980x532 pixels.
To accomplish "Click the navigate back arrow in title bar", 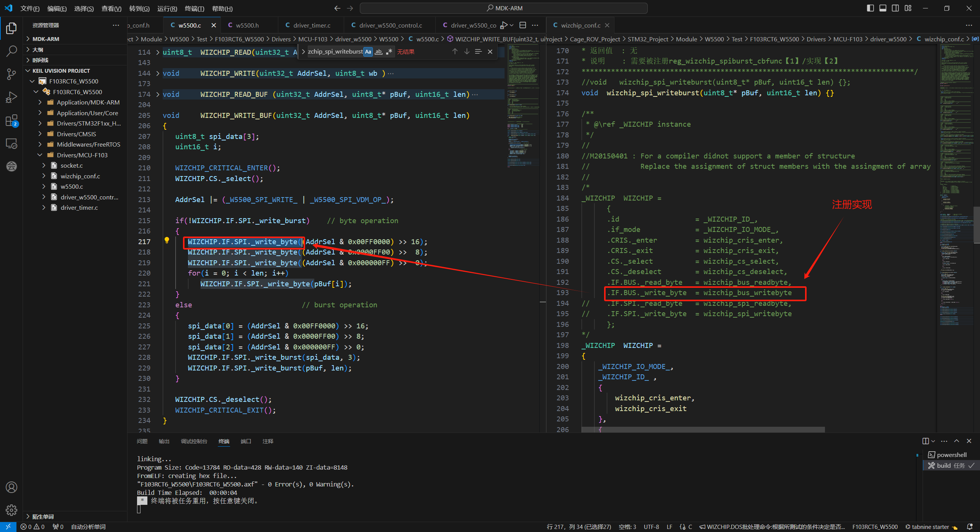I will [337, 8].
